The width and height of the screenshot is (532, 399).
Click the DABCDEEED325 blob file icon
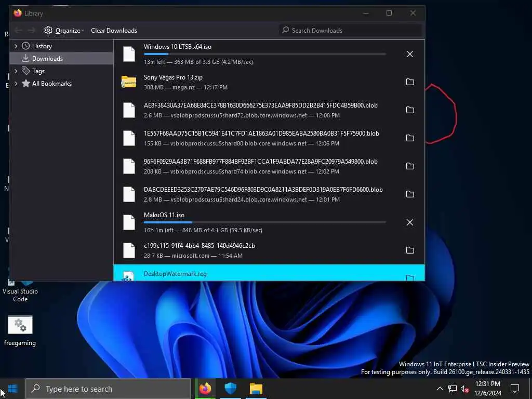pyautogui.click(x=129, y=194)
